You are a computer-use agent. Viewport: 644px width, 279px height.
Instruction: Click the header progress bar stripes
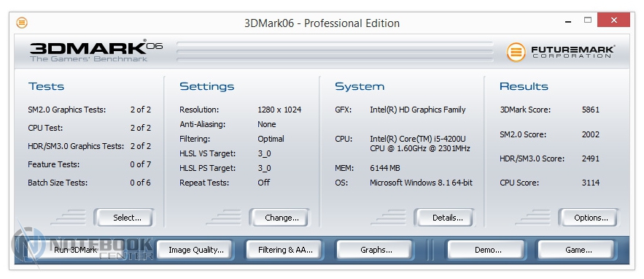(x=335, y=52)
